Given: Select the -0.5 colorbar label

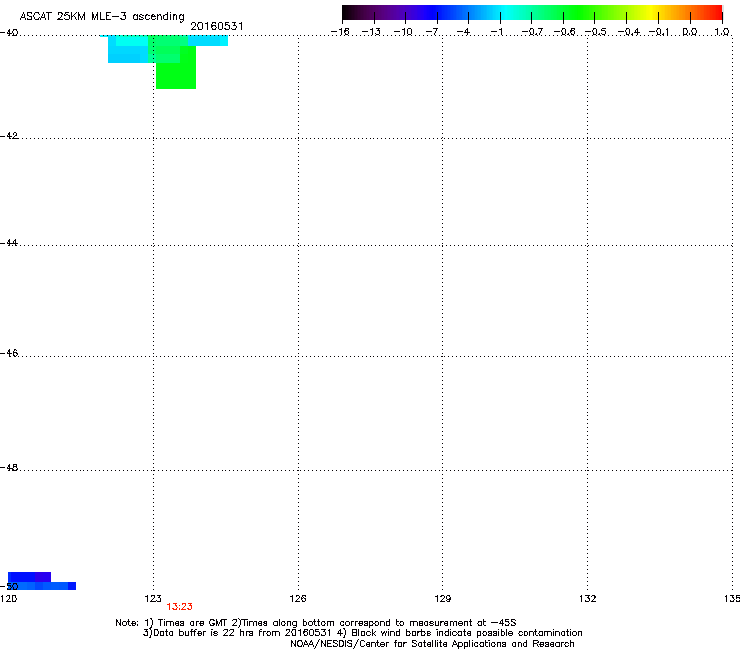Looking at the screenshot, I should click(596, 32).
